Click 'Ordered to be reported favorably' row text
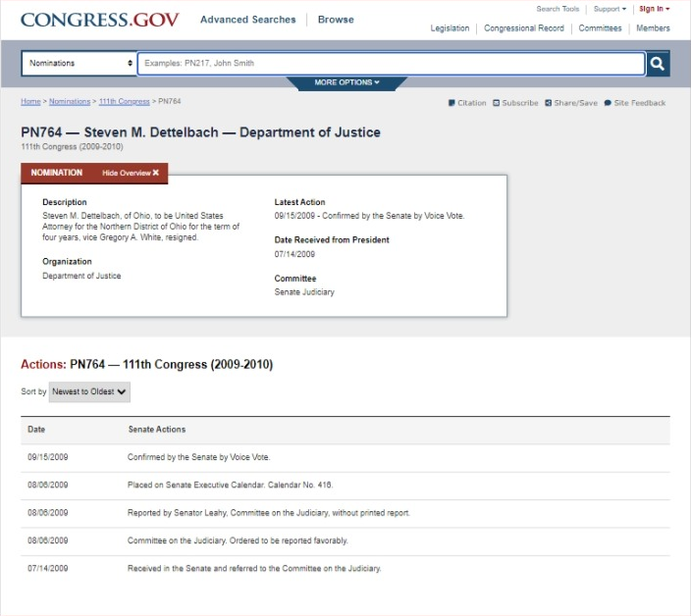 (x=238, y=540)
